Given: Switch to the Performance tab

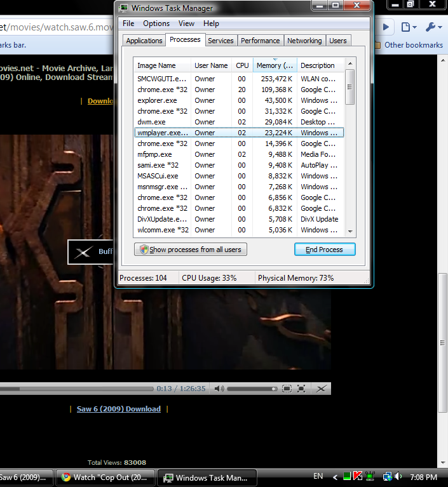Looking at the screenshot, I should [260, 41].
